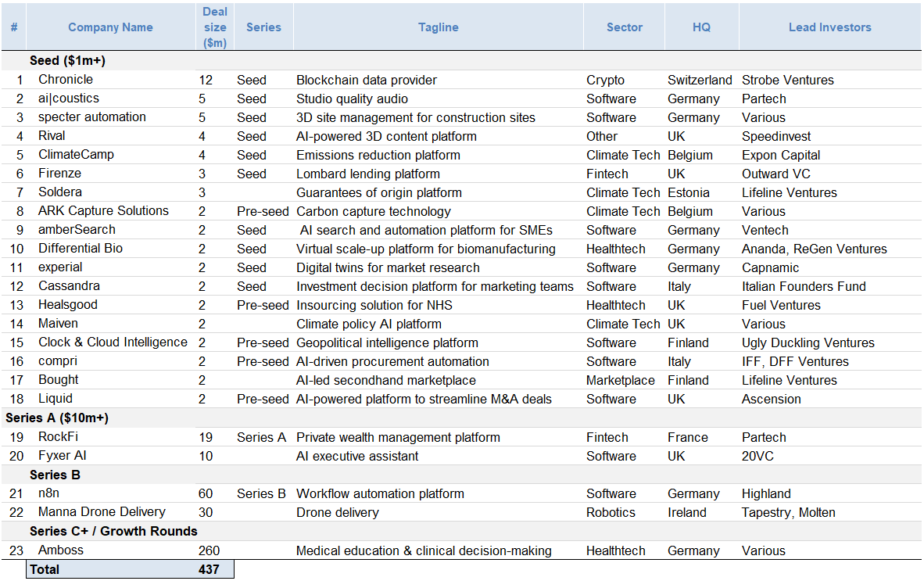Select the n8n company cell

[49, 493]
